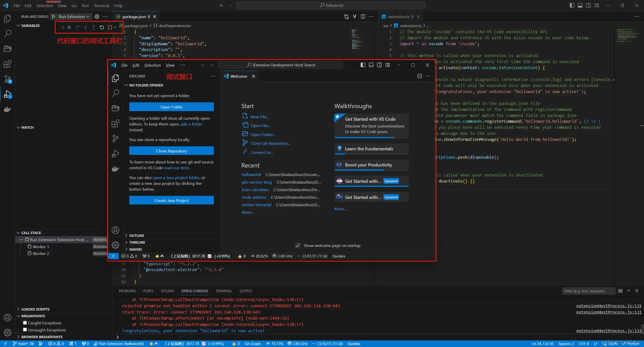Click the Clone Repository button
This screenshot has height=347, width=644.
tap(172, 151)
